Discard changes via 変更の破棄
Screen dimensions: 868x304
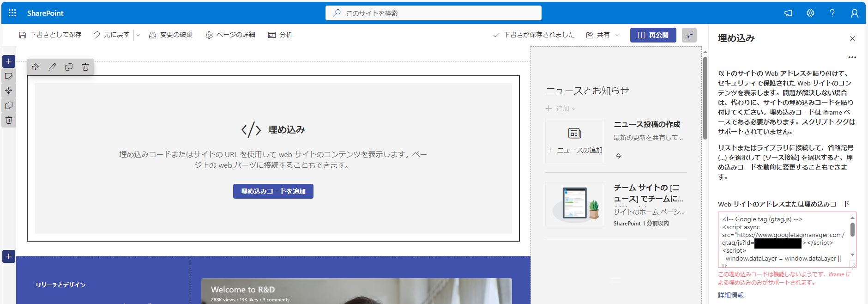[171, 35]
